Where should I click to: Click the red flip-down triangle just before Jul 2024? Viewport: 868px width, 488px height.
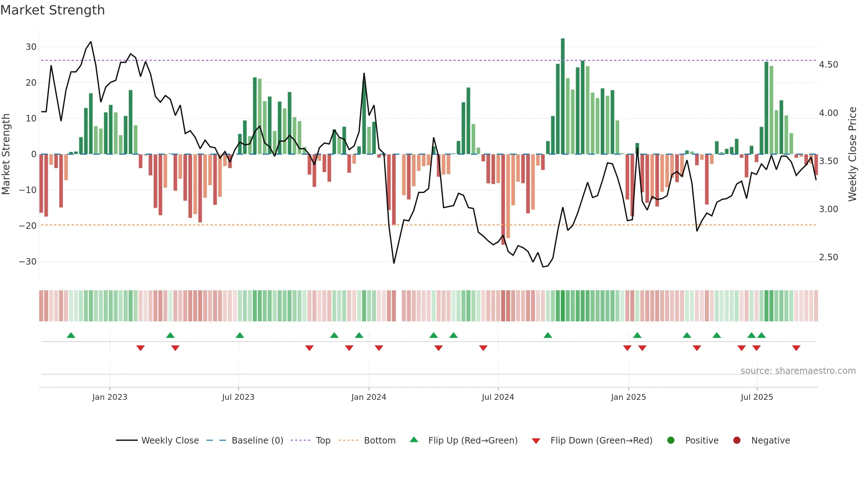click(x=483, y=348)
